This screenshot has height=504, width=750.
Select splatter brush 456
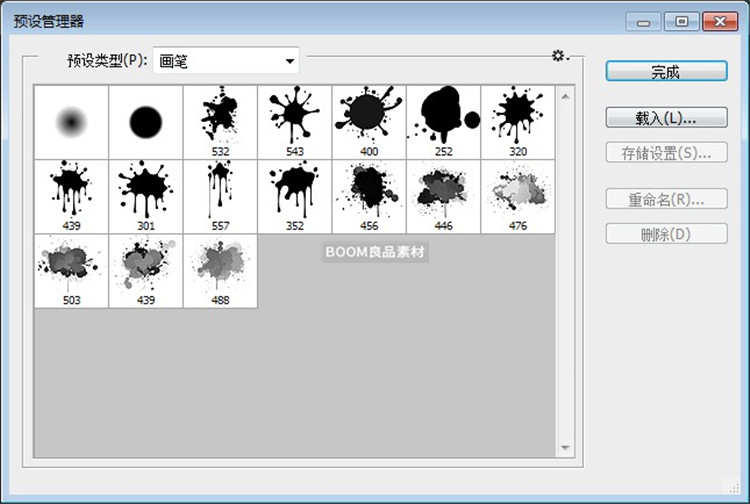[369, 197]
